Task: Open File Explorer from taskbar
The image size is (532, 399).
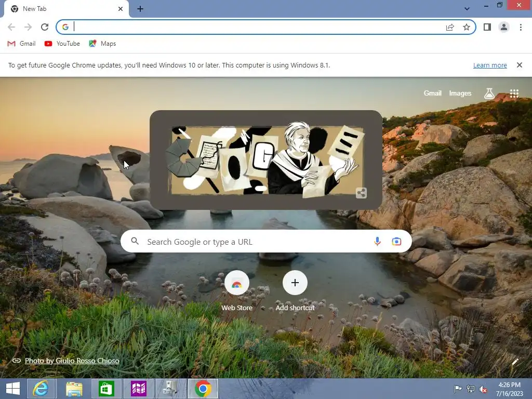Action: (74, 389)
